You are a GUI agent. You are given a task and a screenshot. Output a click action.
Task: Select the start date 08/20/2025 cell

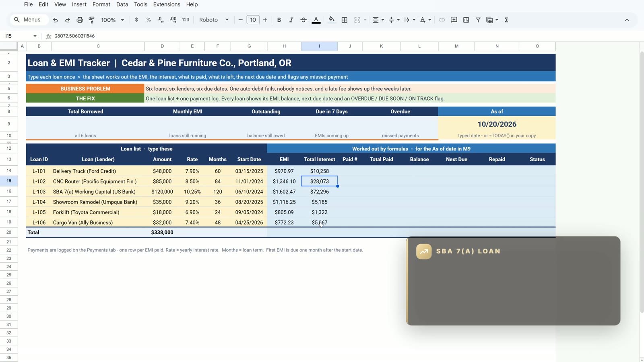[249, 202]
